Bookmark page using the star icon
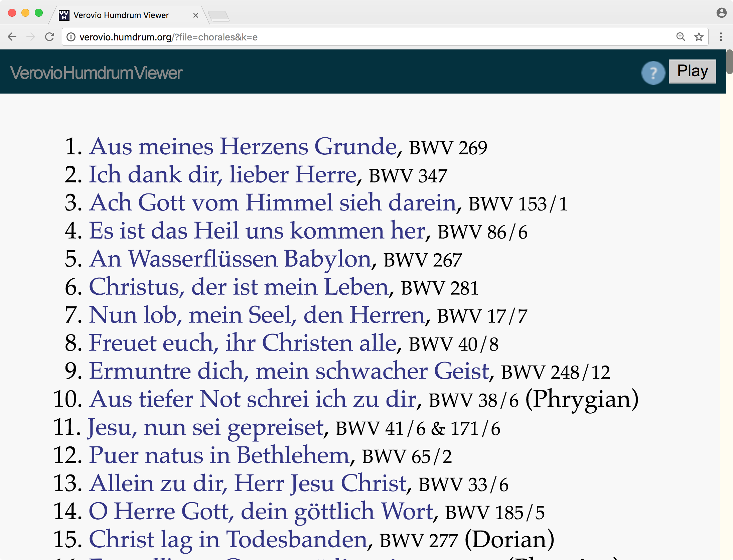 699,37
